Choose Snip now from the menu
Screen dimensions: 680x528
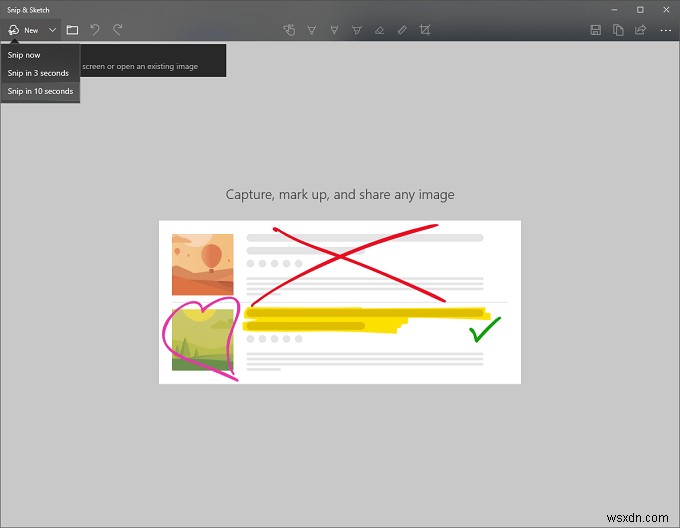40,55
